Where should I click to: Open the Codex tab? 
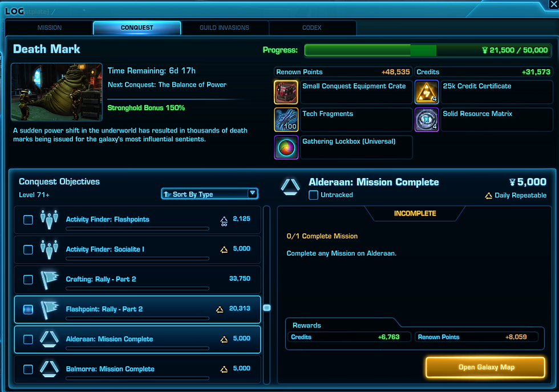coord(312,28)
